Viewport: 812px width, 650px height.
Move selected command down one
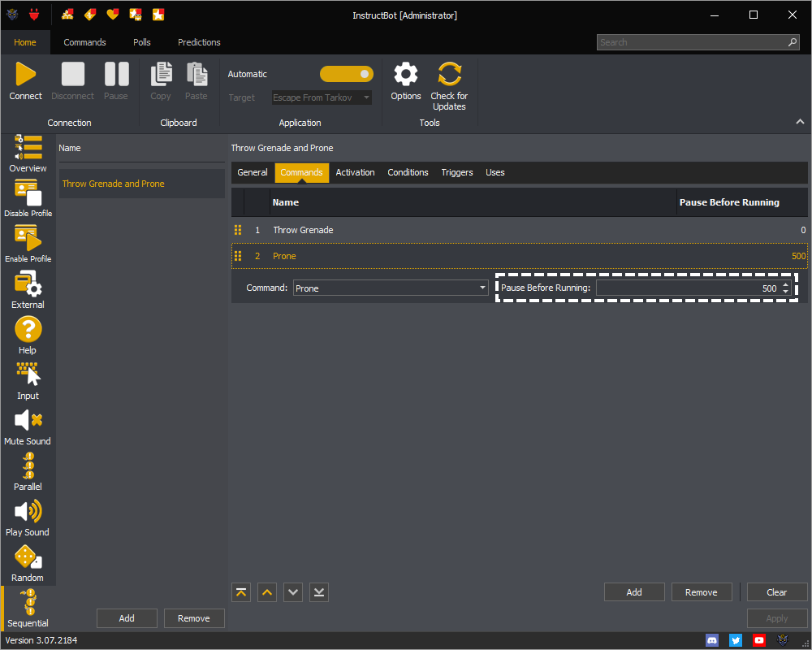pos(293,592)
